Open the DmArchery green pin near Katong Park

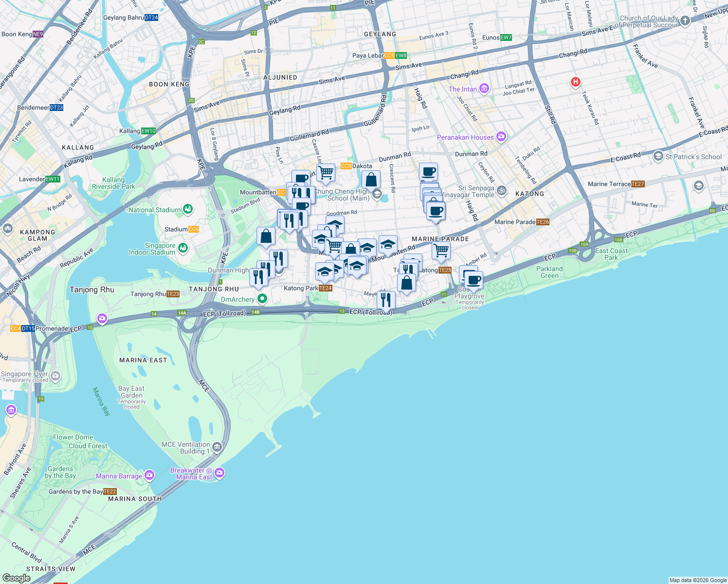click(262, 299)
